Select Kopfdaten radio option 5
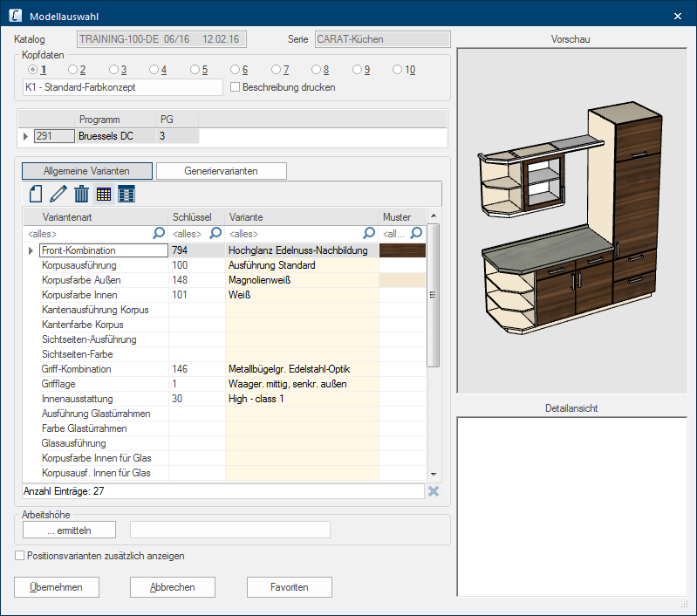Image resolution: width=697 pixels, height=616 pixels. [195, 70]
